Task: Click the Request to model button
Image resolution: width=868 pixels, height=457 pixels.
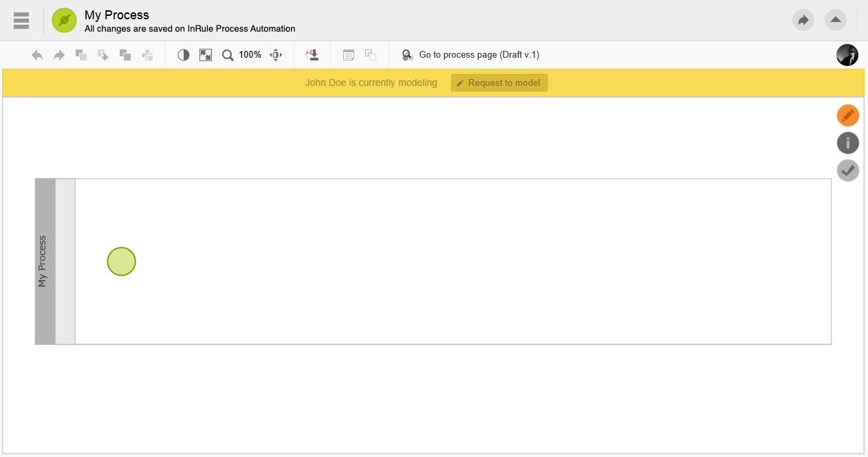Action: [499, 83]
